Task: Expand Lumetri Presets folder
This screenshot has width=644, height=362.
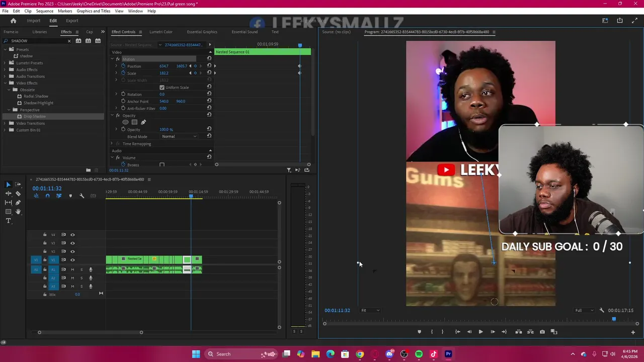Action: 5,63
